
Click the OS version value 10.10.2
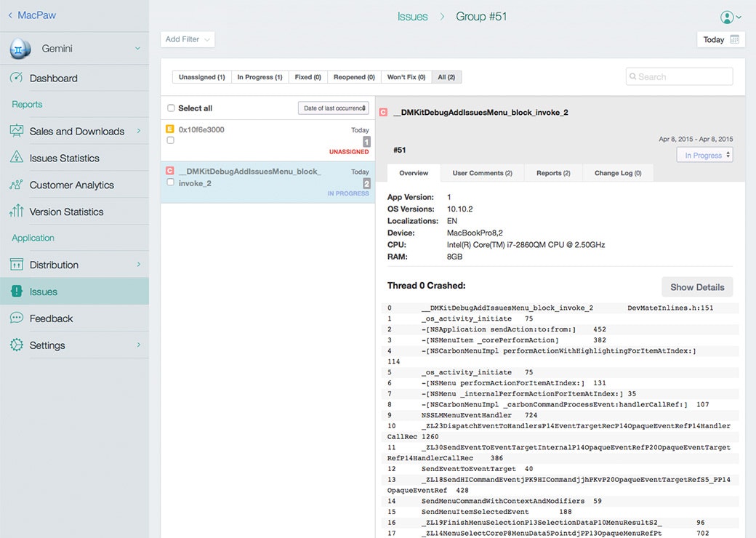pos(459,209)
